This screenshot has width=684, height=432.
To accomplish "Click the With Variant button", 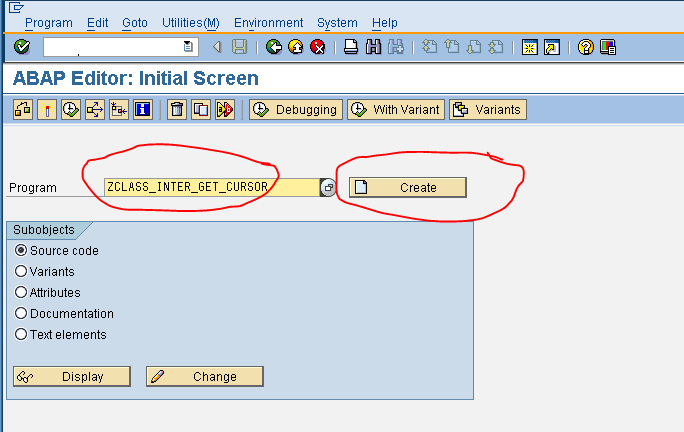I will tap(396, 110).
